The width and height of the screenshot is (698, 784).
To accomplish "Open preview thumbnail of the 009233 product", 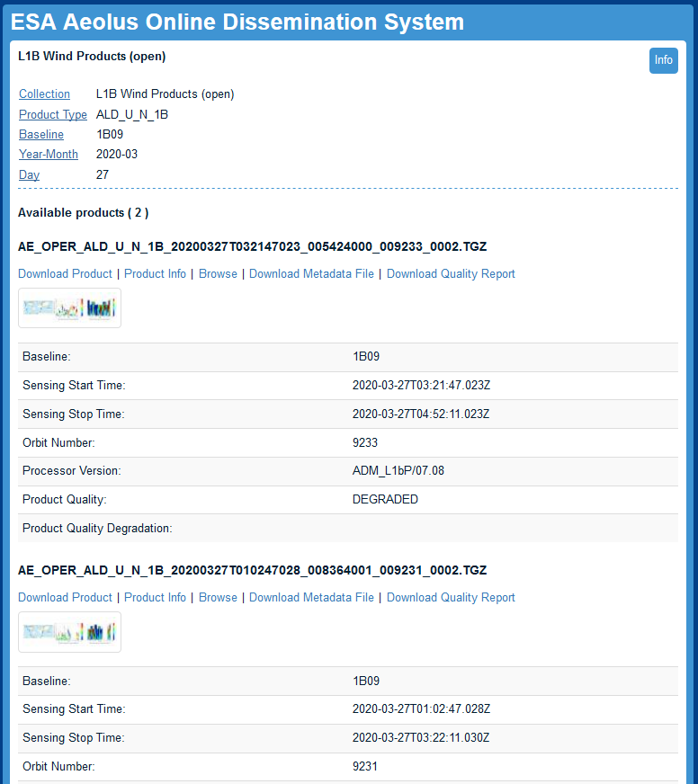I will pyautogui.click(x=69, y=308).
